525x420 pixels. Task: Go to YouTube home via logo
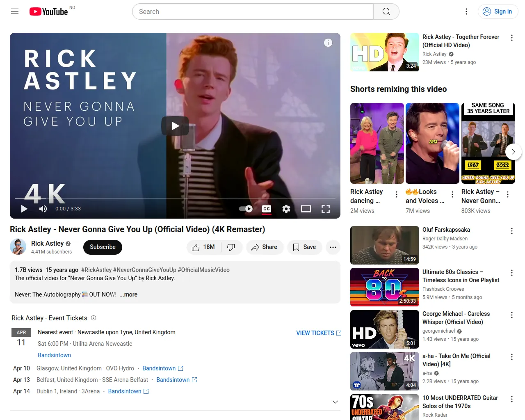[x=49, y=11]
